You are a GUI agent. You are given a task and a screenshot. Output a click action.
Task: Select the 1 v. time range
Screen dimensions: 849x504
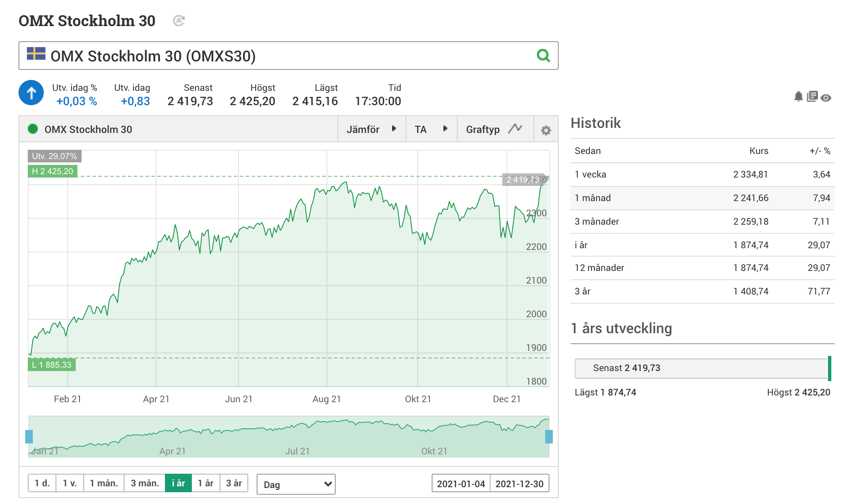coord(70,483)
